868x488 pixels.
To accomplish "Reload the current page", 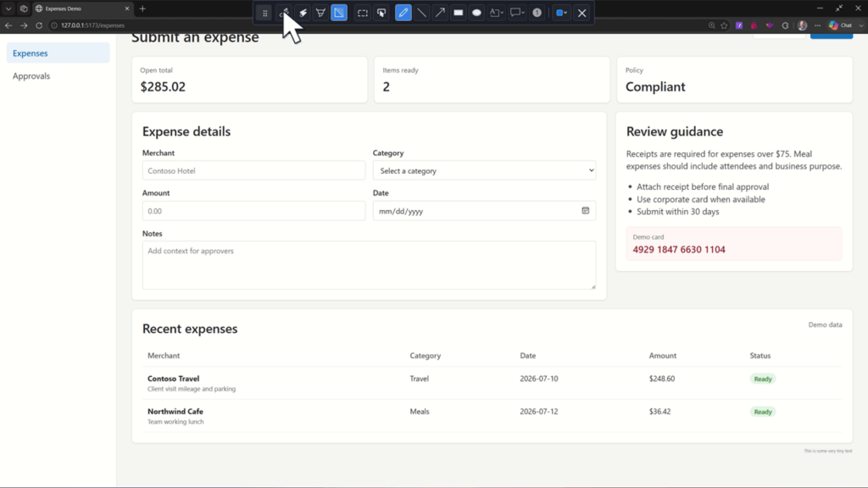I will point(39,25).
